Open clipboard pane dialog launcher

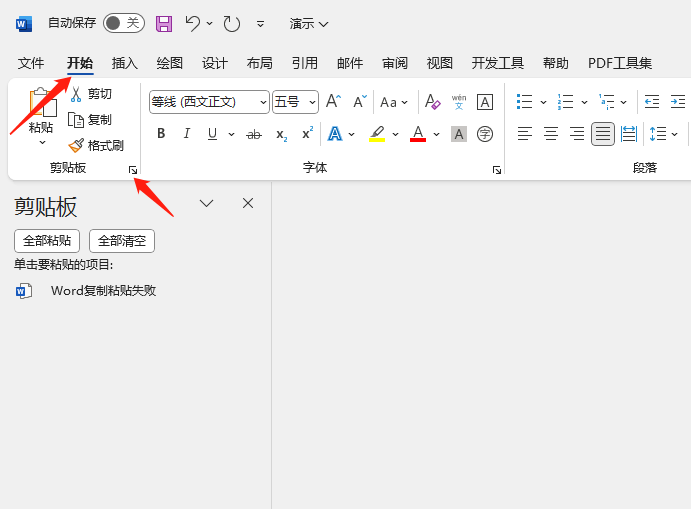click(133, 170)
